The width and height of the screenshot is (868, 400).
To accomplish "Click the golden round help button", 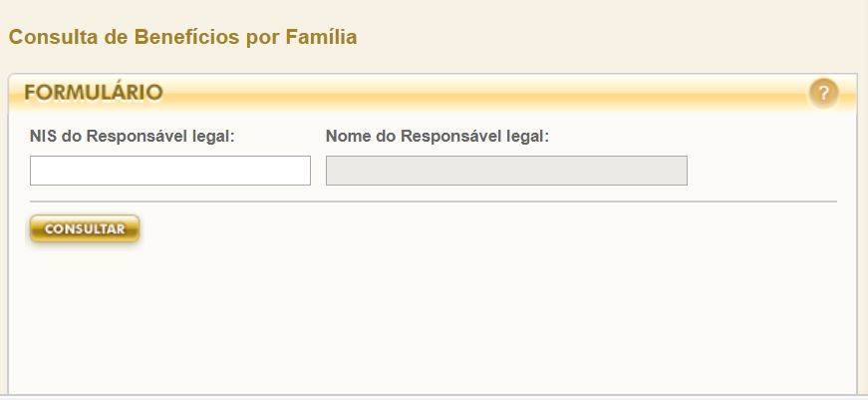I will click(823, 94).
